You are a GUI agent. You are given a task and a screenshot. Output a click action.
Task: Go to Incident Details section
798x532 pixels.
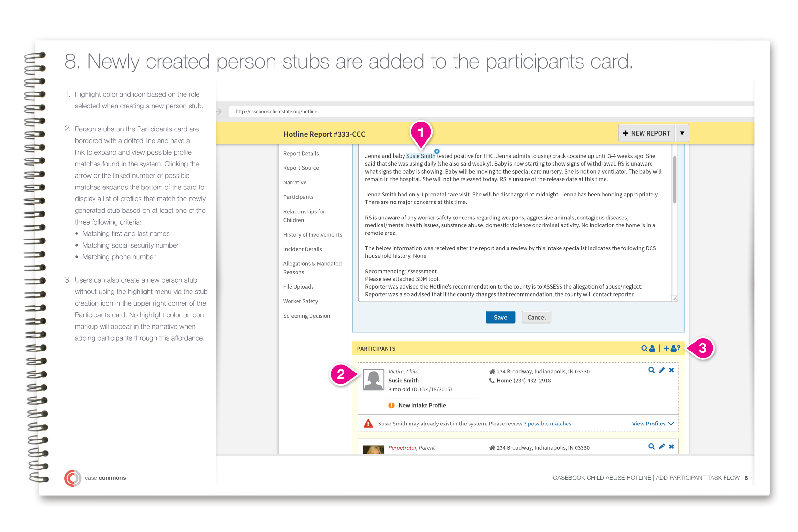click(x=302, y=249)
